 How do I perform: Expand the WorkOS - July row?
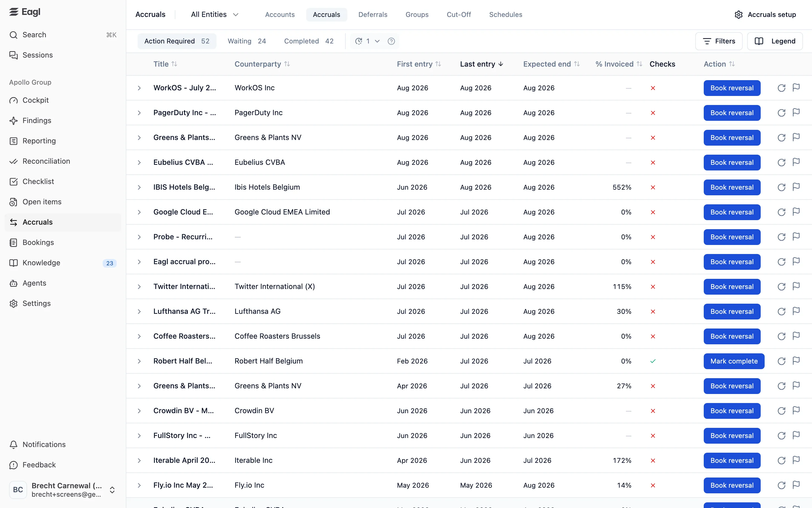(x=139, y=88)
